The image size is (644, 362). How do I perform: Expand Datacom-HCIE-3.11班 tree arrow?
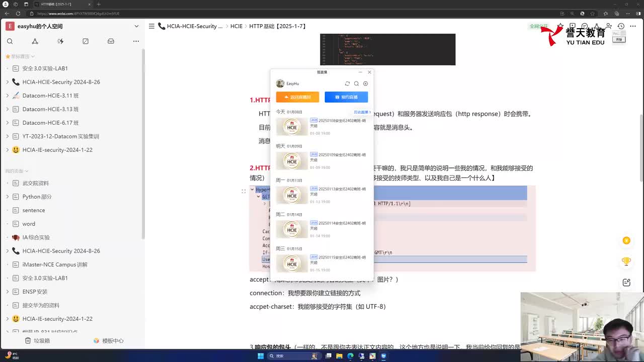point(7,96)
